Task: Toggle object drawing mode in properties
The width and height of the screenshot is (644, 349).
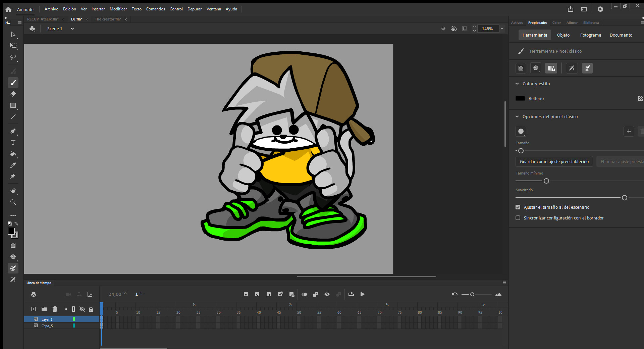Action: pos(521,68)
